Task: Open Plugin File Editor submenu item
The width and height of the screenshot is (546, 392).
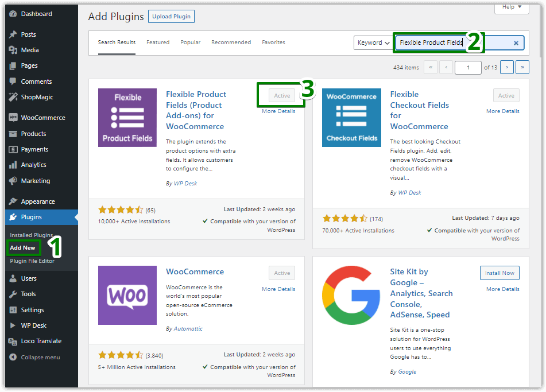Action: click(32, 261)
